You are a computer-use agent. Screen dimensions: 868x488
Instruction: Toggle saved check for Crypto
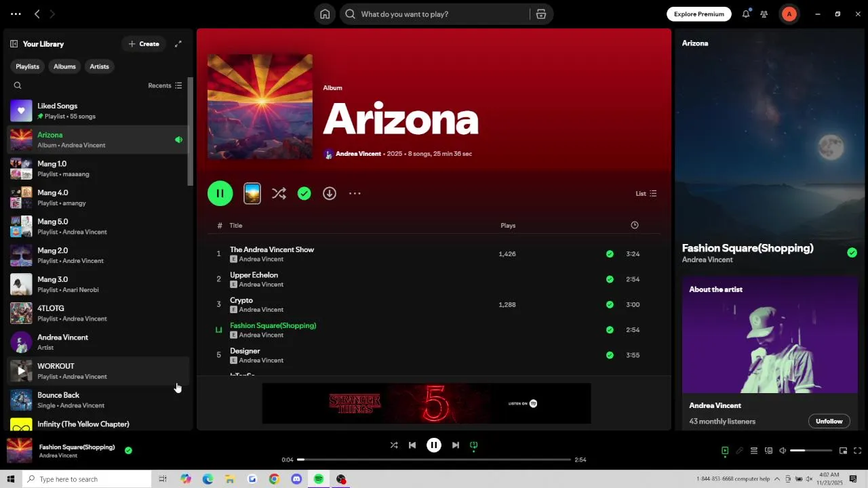(610, 305)
